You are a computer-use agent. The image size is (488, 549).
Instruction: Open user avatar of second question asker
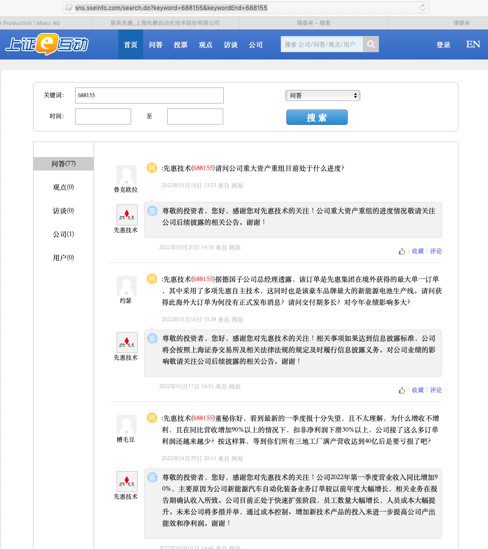tap(126, 286)
